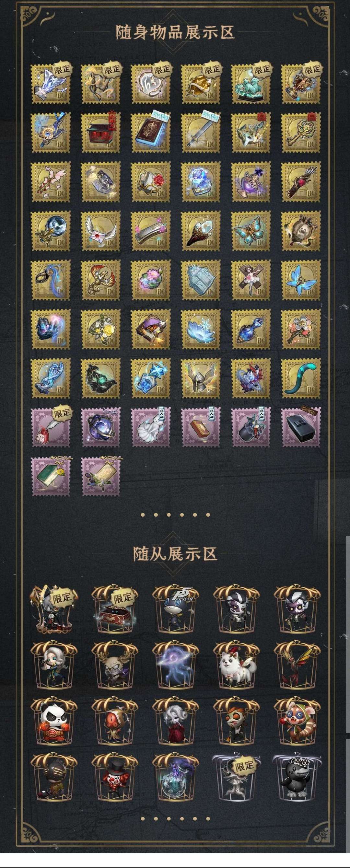The image size is (350, 868).
Task: Choose the top-hat clown pet
Action: (x=115, y=777)
